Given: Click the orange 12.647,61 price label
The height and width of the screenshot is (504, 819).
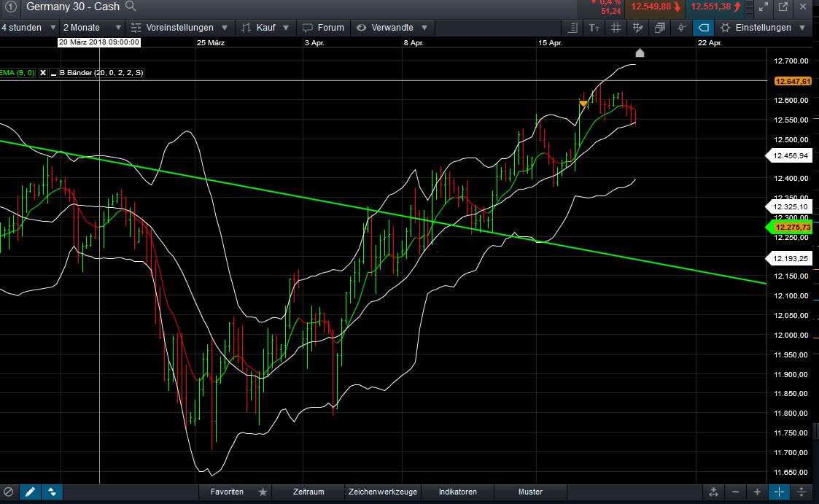Looking at the screenshot, I should (x=791, y=82).
